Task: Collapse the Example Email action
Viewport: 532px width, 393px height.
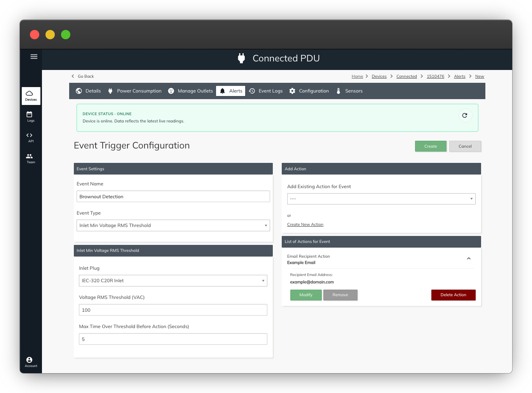Action: pos(469,259)
